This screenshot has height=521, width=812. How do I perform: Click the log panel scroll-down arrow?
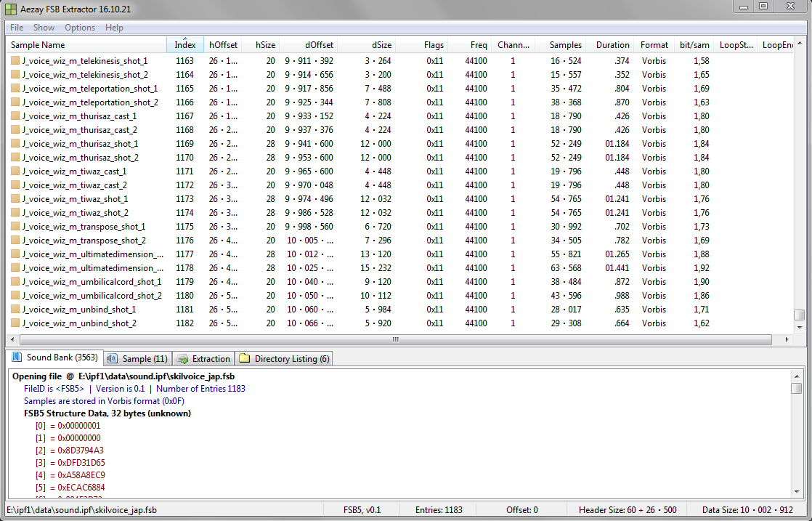pyautogui.click(x=797, y=492)
